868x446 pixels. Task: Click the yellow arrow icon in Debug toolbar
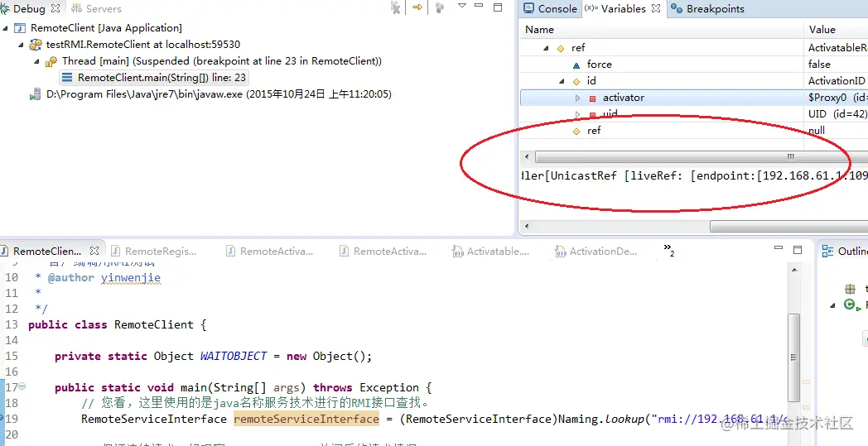click(417, 7)
